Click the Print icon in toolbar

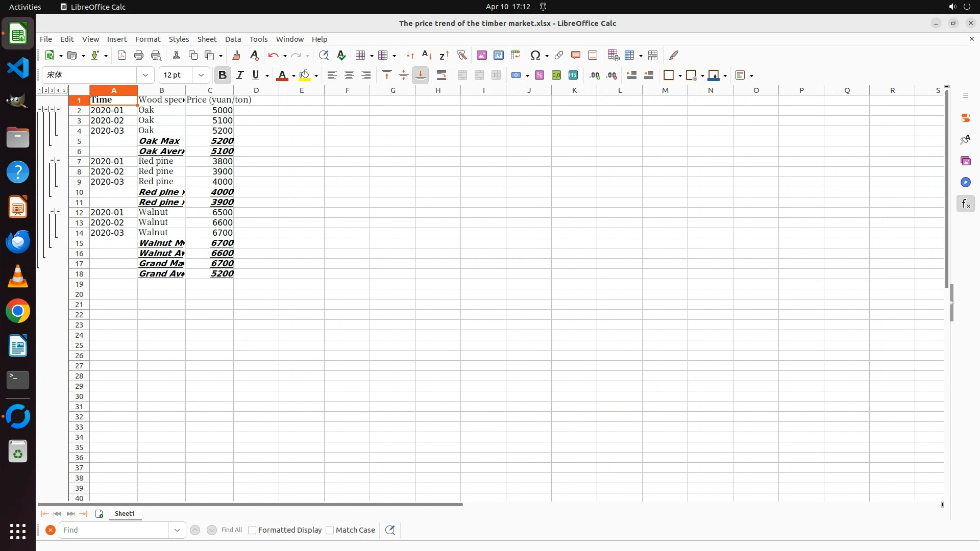(x=138, y=55)
